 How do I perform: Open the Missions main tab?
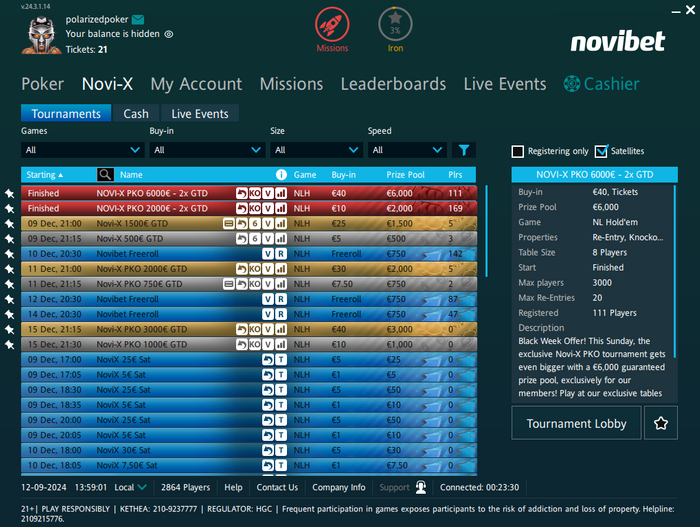(292, 84)
